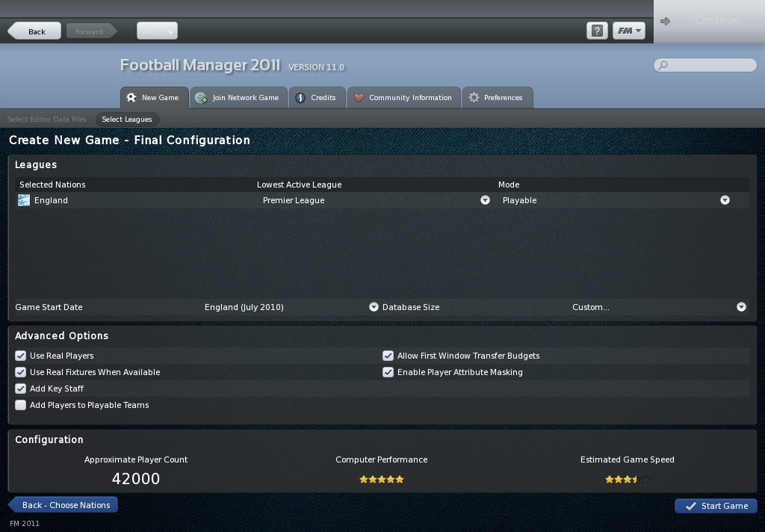Screen dimensions: 765x532
Task: Click the Computer Performance star rating
Action: 382,479
